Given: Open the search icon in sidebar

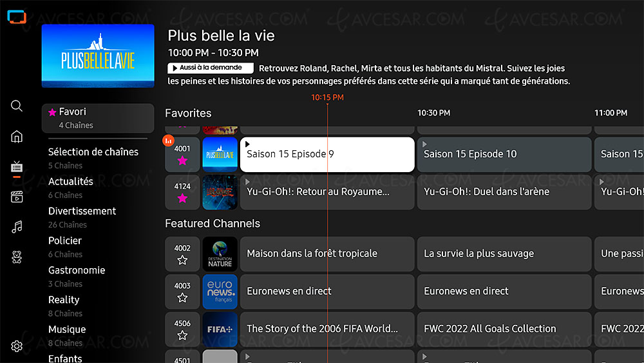Looking at the screenshot, I should (17, 106).
